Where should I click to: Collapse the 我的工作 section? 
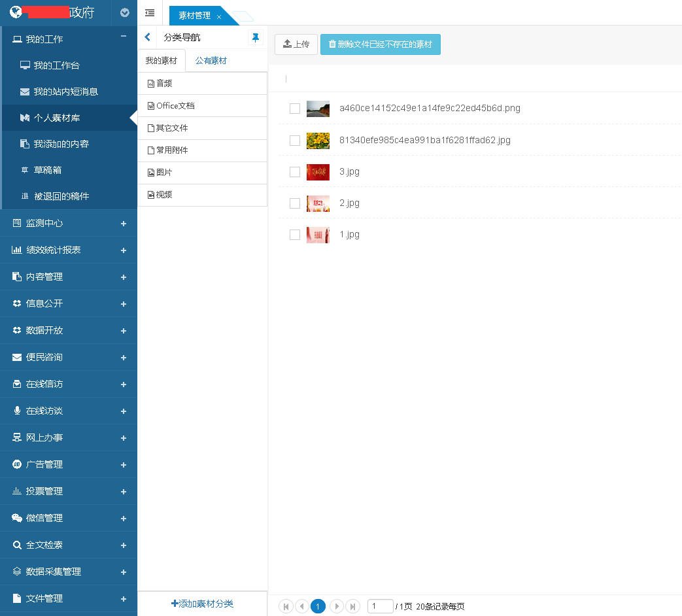(124, 37)
